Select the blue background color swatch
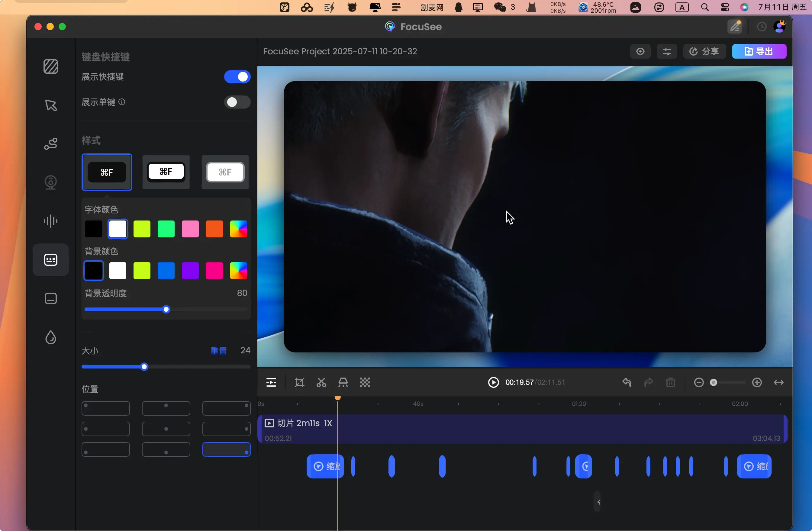812x531 pixels. [x=166, y=271]
